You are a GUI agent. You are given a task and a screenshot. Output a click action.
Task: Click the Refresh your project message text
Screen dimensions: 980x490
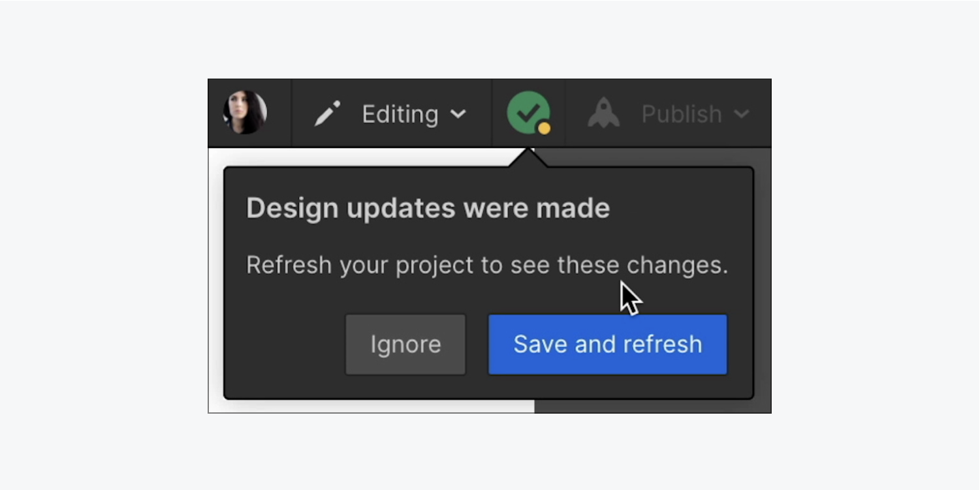click(486, 266)
